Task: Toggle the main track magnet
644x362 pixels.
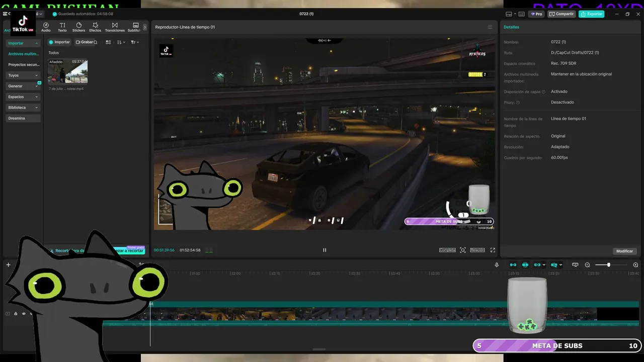Action: click(x=513, y=265)
